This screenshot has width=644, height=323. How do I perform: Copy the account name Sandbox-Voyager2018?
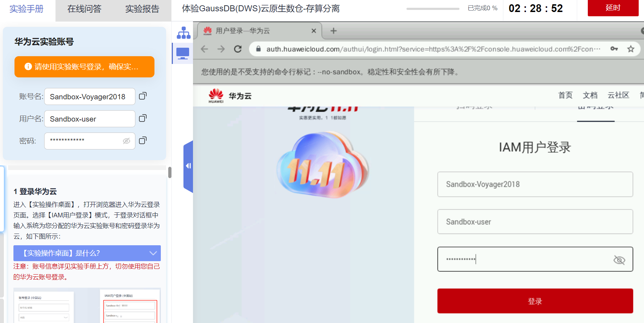[142, 96]
